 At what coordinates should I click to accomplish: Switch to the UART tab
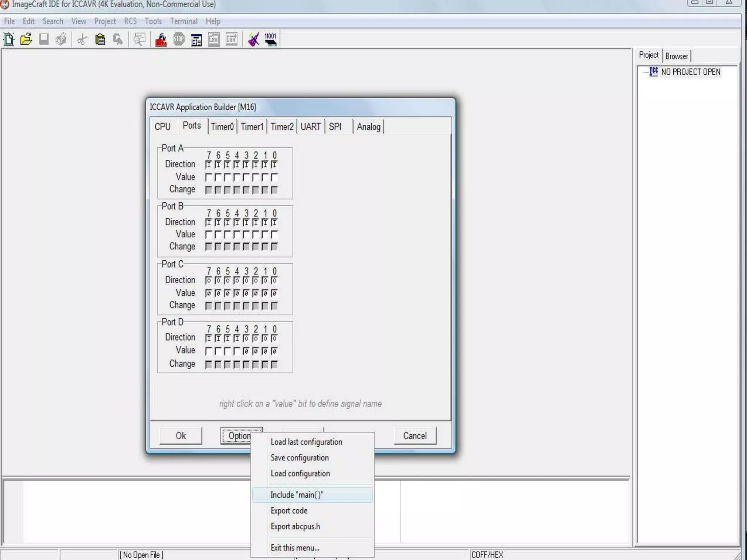[311, 127]
